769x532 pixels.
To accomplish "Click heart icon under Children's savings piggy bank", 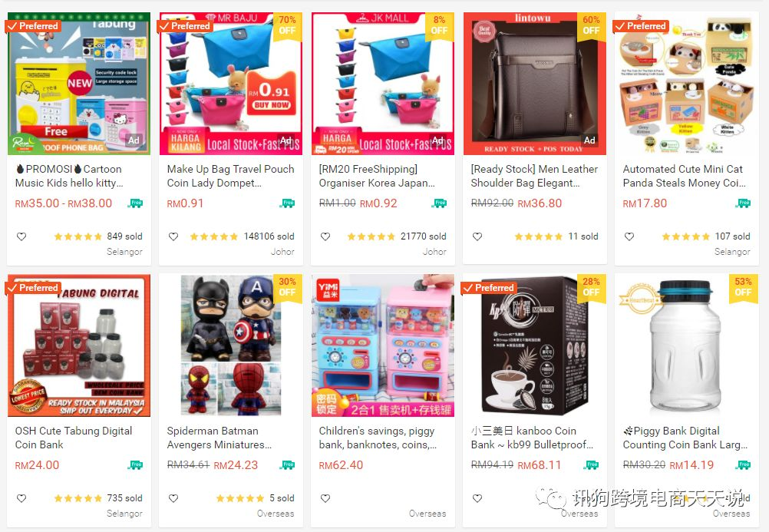I will (325, 498).
